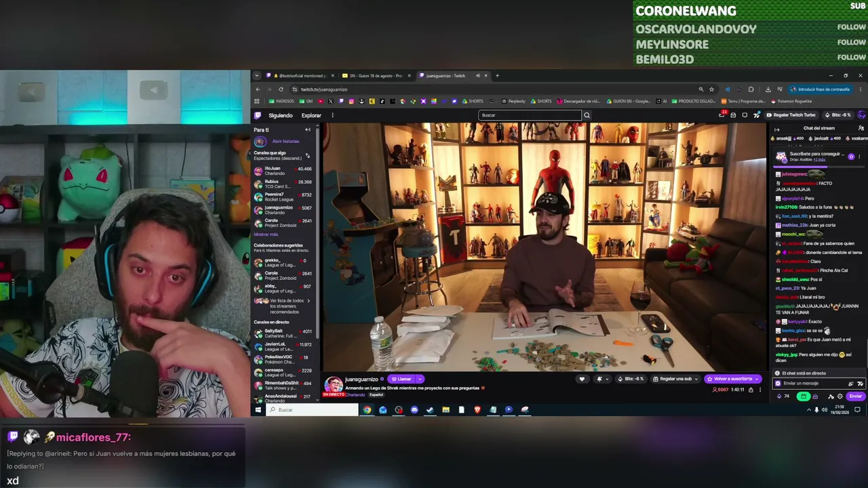The width and height of the screenshot is (868, 488).
Task: Collapse the Para ti sidebar
Action: [307, 129]
